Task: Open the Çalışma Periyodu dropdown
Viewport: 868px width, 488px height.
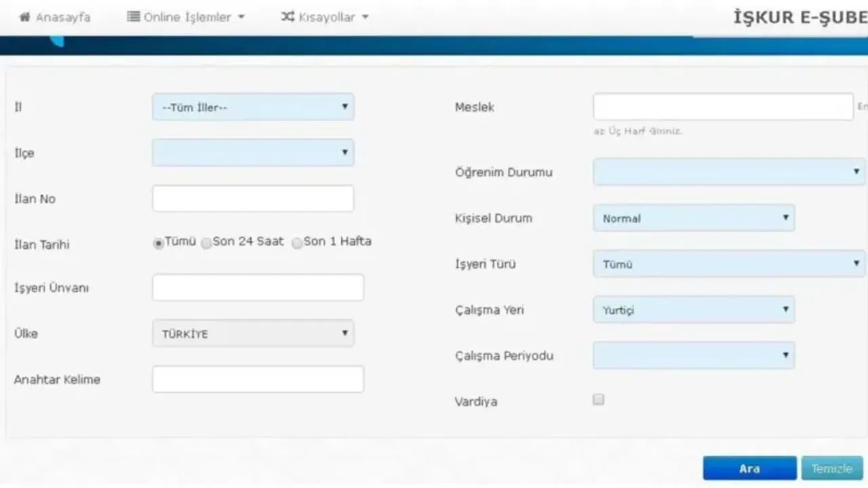Action: tap(694, 355)
